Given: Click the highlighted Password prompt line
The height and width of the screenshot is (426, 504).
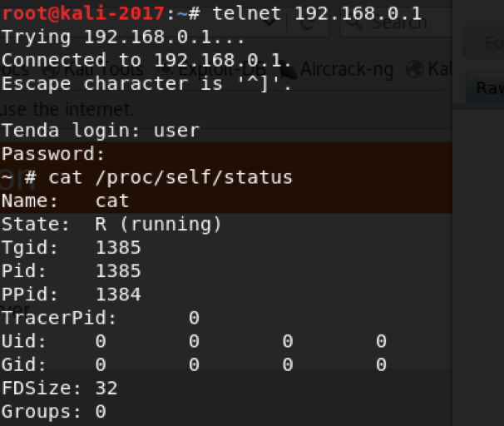Looking at the screenshot, I should tap(226, 154).
